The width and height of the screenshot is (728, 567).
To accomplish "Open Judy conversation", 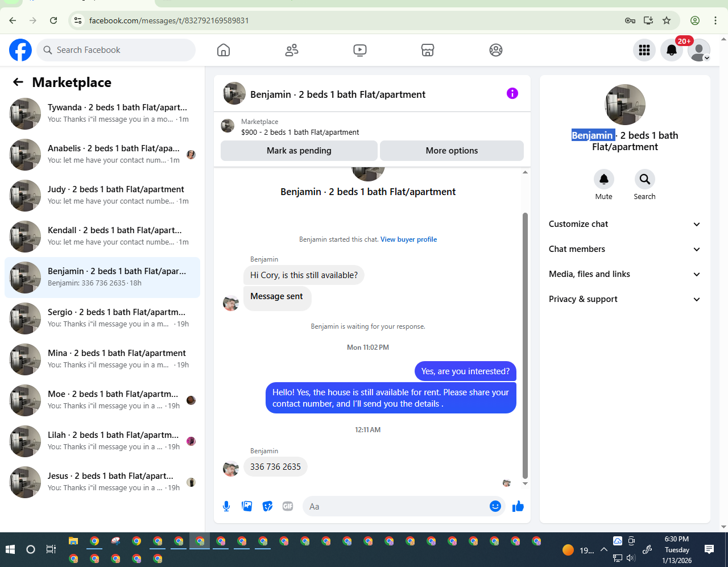I will coord(102,196).
